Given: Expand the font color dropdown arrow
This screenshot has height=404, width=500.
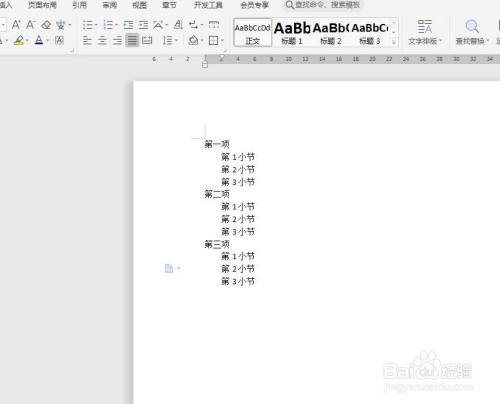Looking at the screenshot, I should click(x=47, y=41).
